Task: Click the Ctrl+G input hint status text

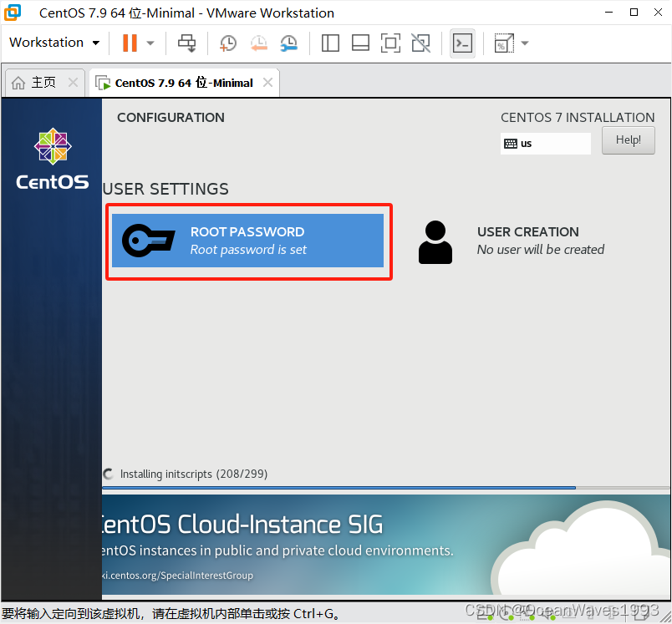Action: pyautogui.click(x=171, y=614)
